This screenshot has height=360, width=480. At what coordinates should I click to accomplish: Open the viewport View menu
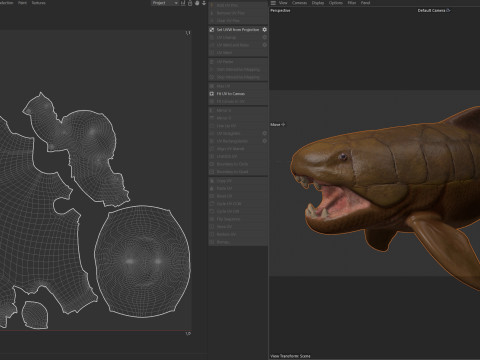click(x=283, y=3)
